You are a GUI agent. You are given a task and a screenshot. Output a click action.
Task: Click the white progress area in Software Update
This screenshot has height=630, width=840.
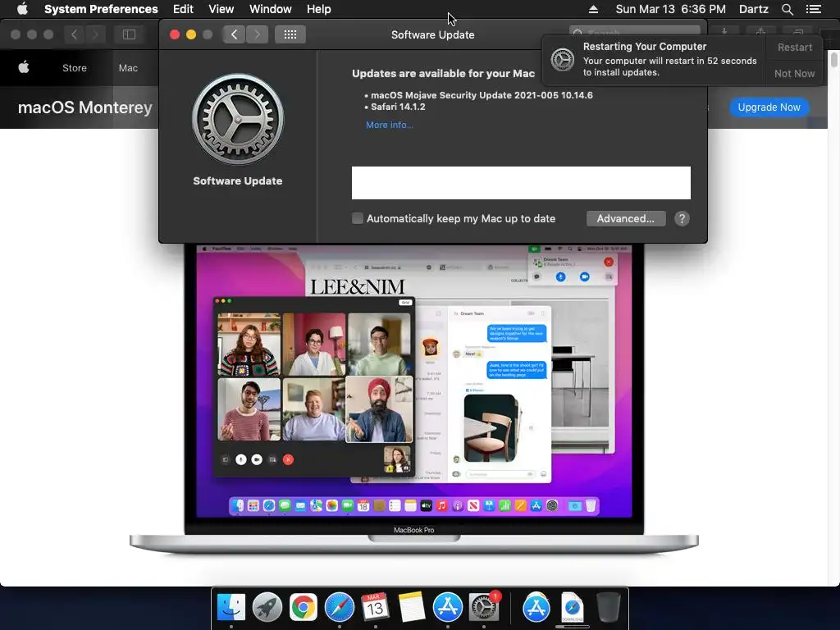click(521, 183)
